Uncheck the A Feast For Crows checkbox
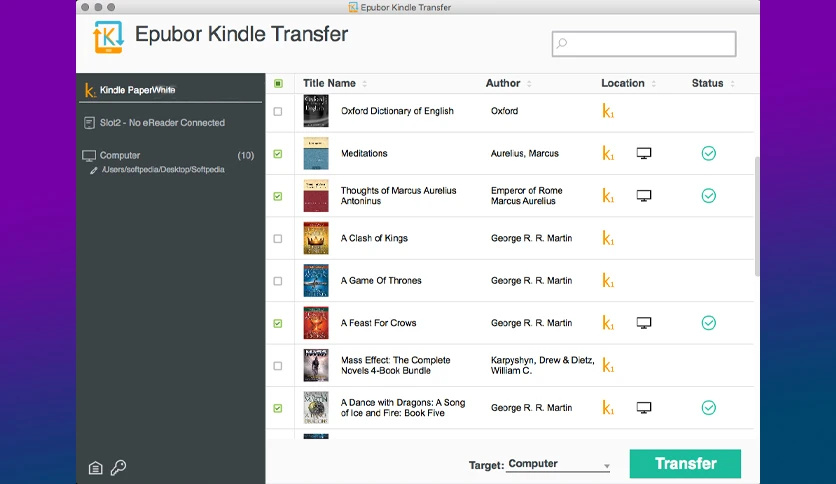Screen dimensions: 836x484 [x=278, y=324]
